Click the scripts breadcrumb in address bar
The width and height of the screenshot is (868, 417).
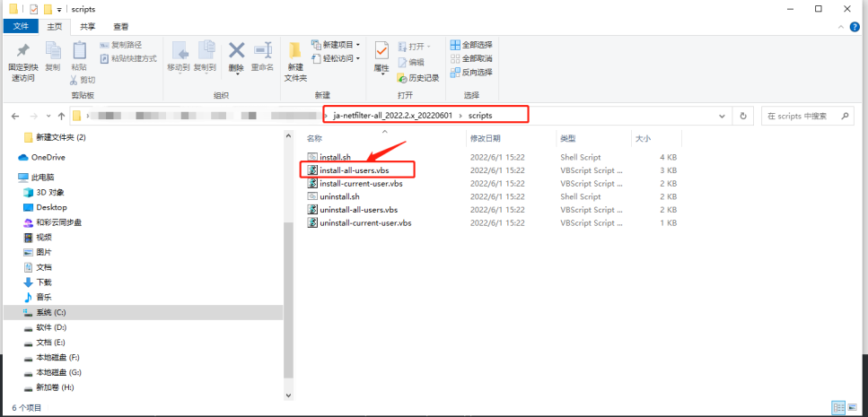(x=480, y=116)
